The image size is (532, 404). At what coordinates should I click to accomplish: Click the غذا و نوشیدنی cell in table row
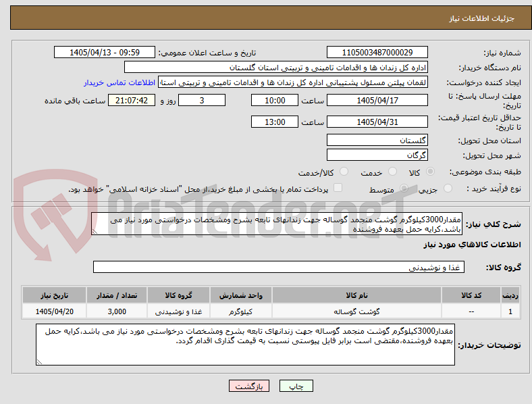[x=178, y=311]
